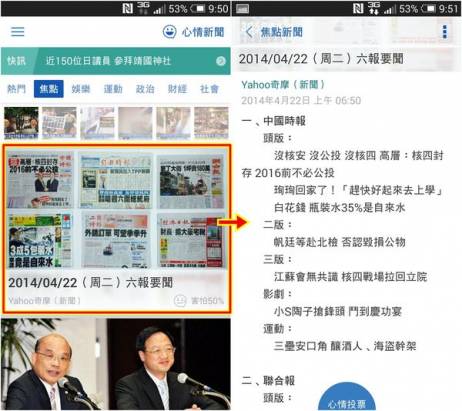
Task: Tap the arrow icon on the 快訊 banner
Action: [221, 61]
